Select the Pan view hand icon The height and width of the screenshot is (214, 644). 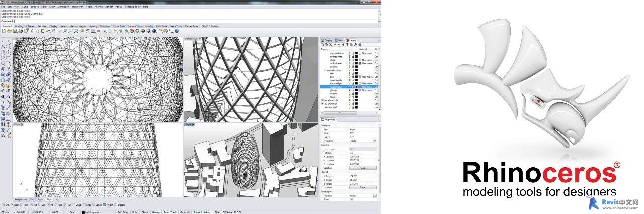(x=54, y=31)
